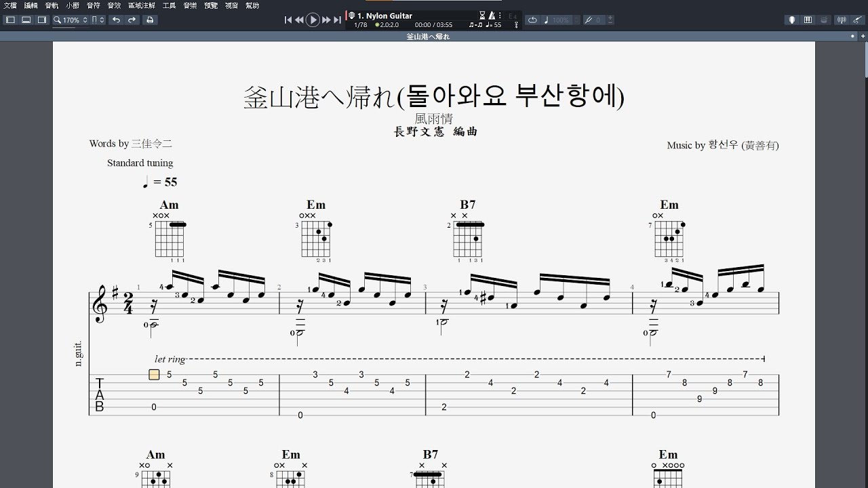This screenshot has width=868, height=488.
Task: Toggle the left edition palette panel
Action: (10, 20)
